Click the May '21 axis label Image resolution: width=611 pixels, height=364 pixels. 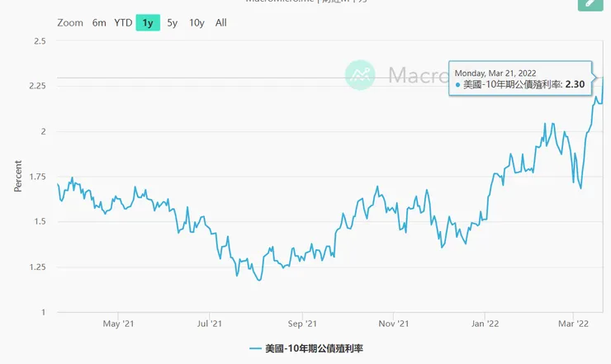pyautogui.click(x=118, y=324)
